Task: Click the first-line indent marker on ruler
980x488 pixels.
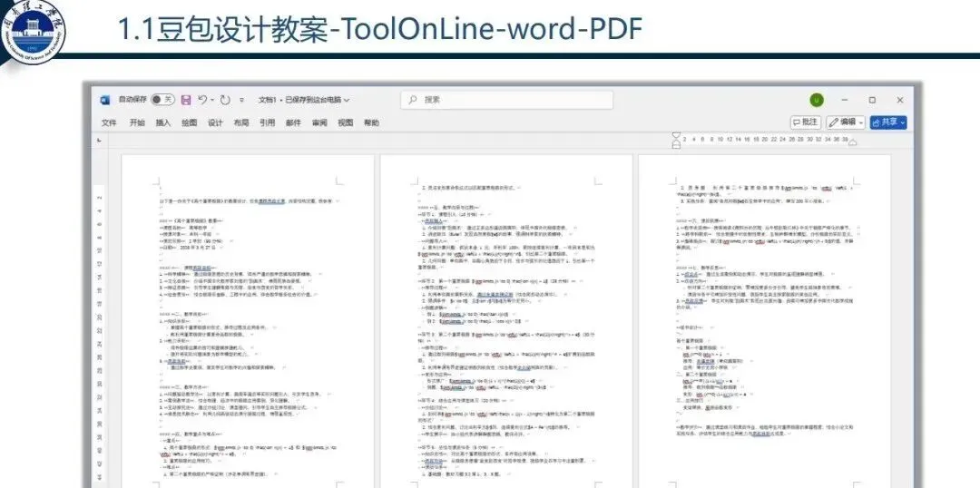Action: 676,135
